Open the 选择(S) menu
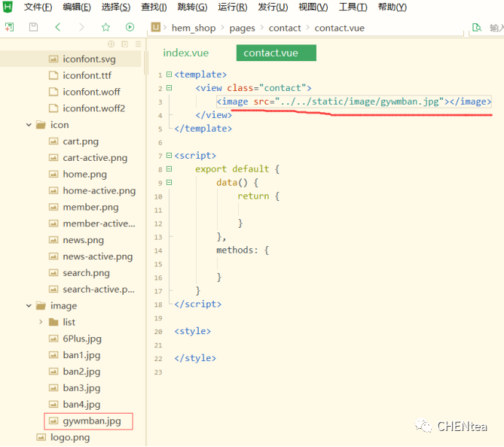 (x=116, y=7)
